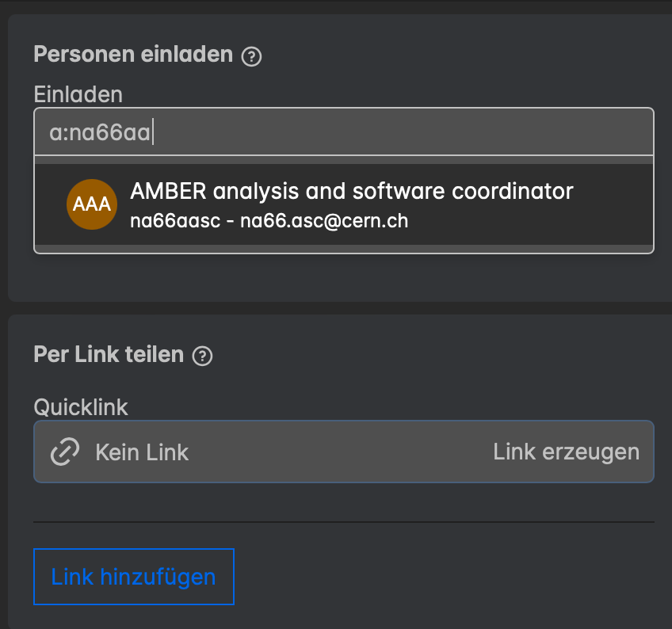Click empty area right of typed invite text

[396, 132]
